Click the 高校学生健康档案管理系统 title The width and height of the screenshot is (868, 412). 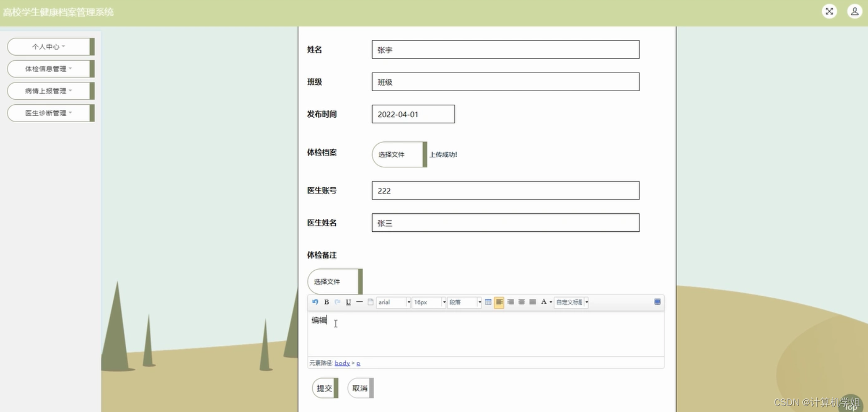click(58, 12)
